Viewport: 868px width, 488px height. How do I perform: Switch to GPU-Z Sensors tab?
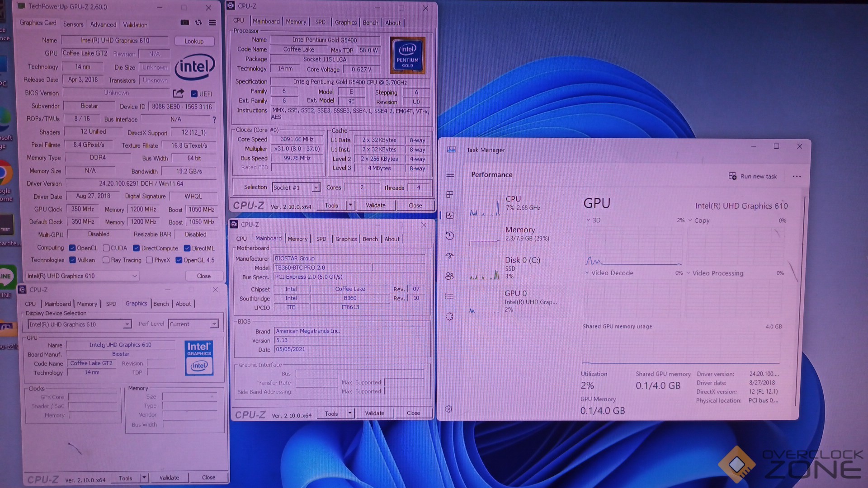(73, 24)
